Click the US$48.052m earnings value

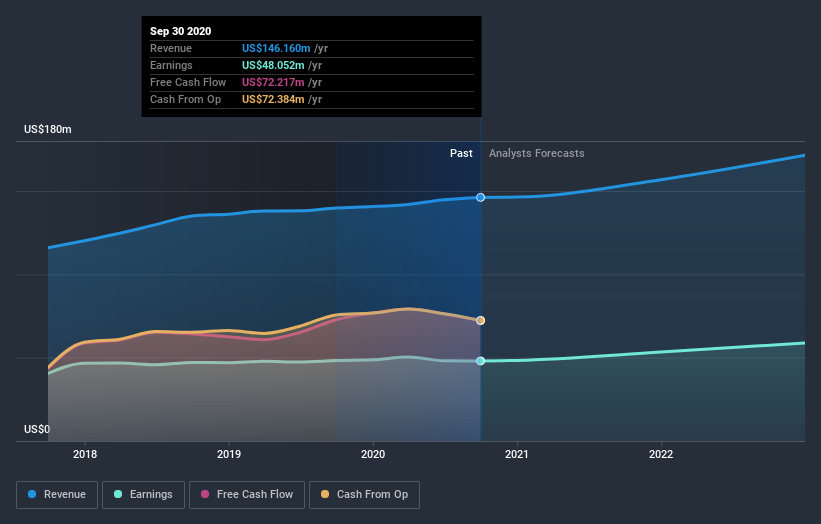[273, 65]
